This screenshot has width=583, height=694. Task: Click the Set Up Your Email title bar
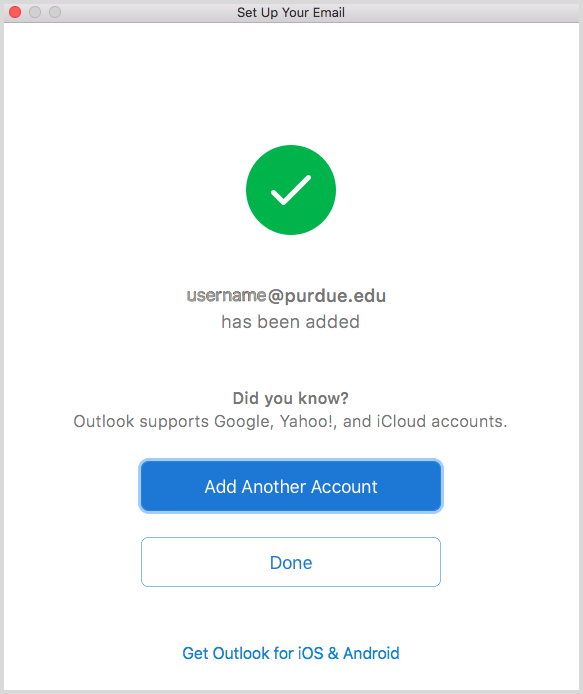(x=291, y=12)
